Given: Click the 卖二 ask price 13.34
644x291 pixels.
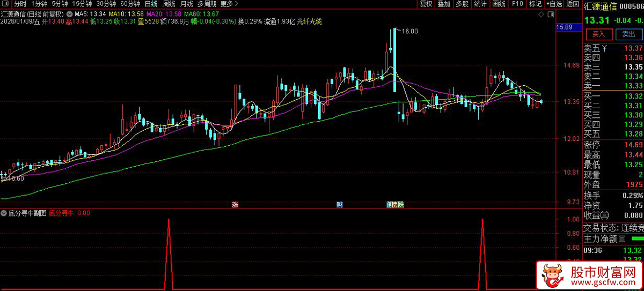Looking at the screenshot, I should pyautogui.click(x=633, y=76).
